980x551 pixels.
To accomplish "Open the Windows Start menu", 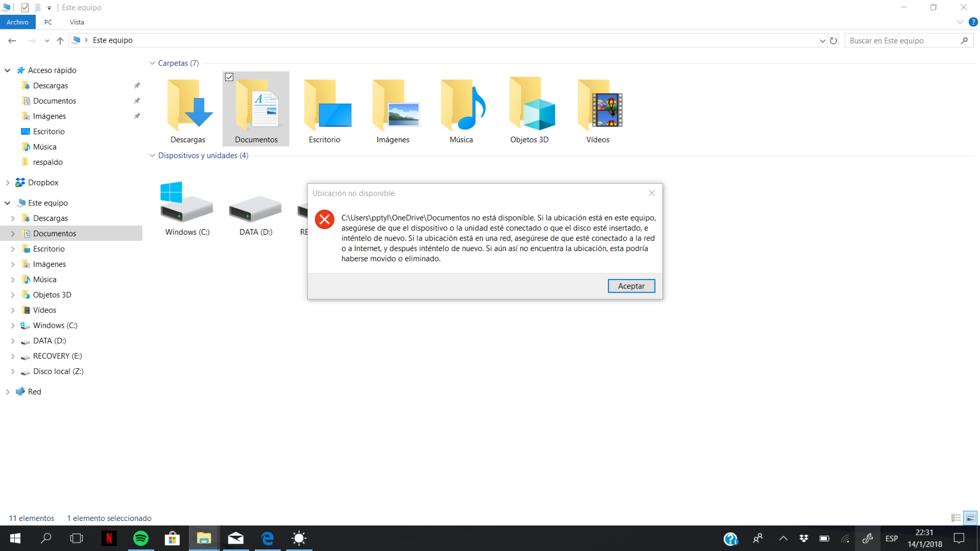I will (x=15, y=538).
